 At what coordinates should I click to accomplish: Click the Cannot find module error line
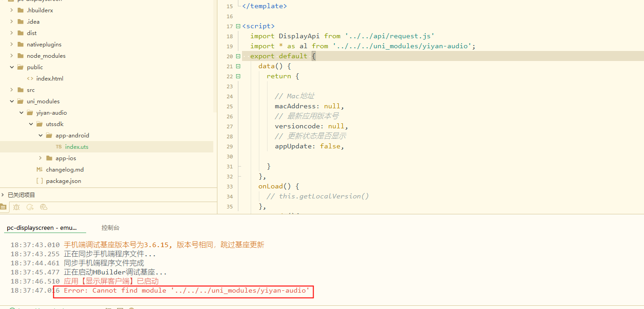coord(187,290)
